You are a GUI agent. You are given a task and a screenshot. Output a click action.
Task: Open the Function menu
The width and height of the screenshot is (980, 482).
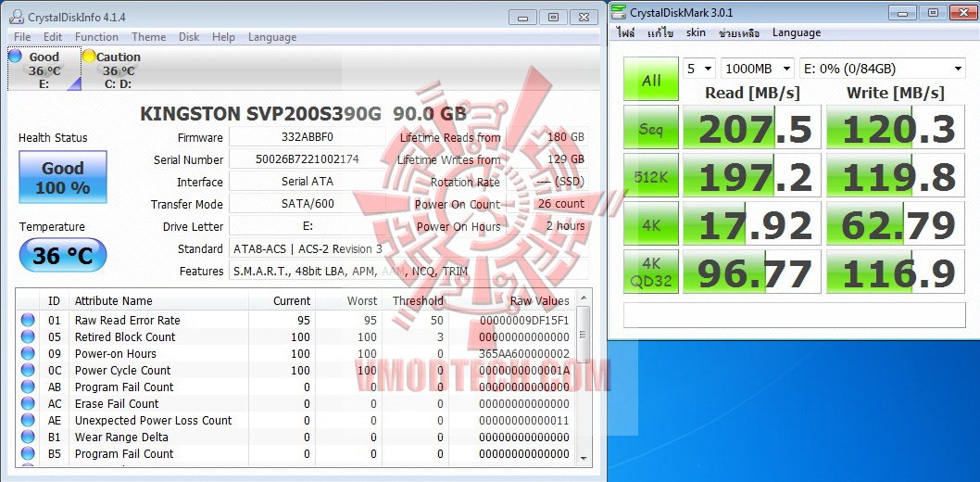tap(96, 37)
